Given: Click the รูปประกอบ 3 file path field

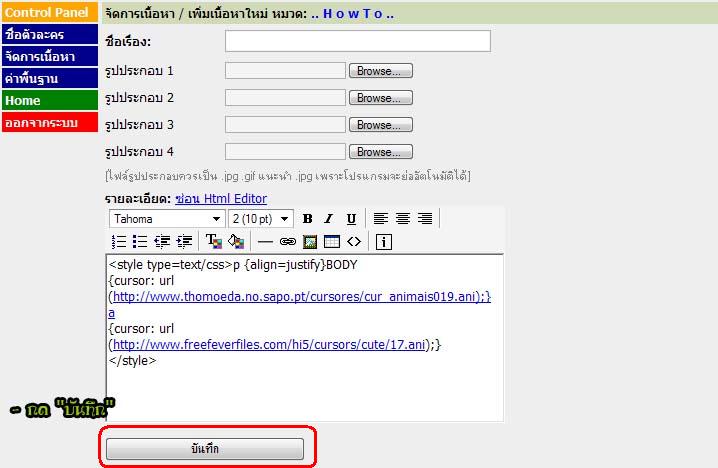Looking at the screenshot, I should tap(285, 125).
